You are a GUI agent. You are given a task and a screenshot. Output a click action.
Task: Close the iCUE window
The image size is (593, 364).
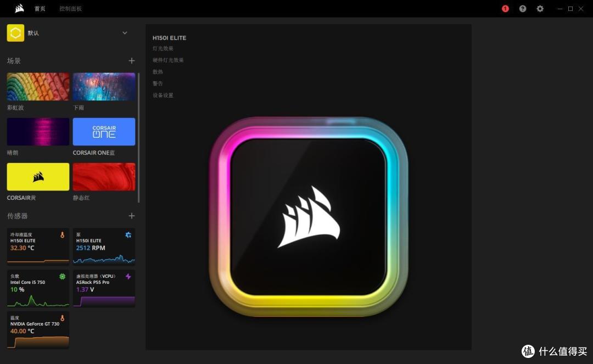pos(581,9)
